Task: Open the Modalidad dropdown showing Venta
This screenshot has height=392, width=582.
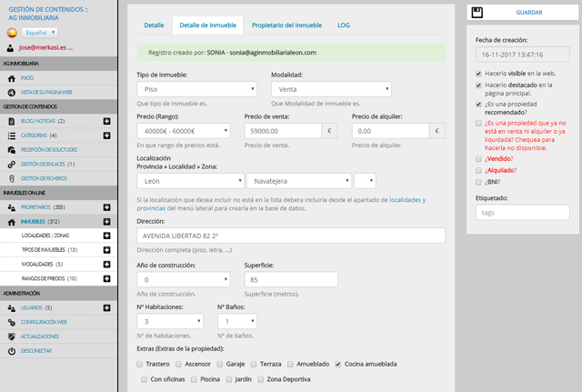Action: click(x=331, y=89)
